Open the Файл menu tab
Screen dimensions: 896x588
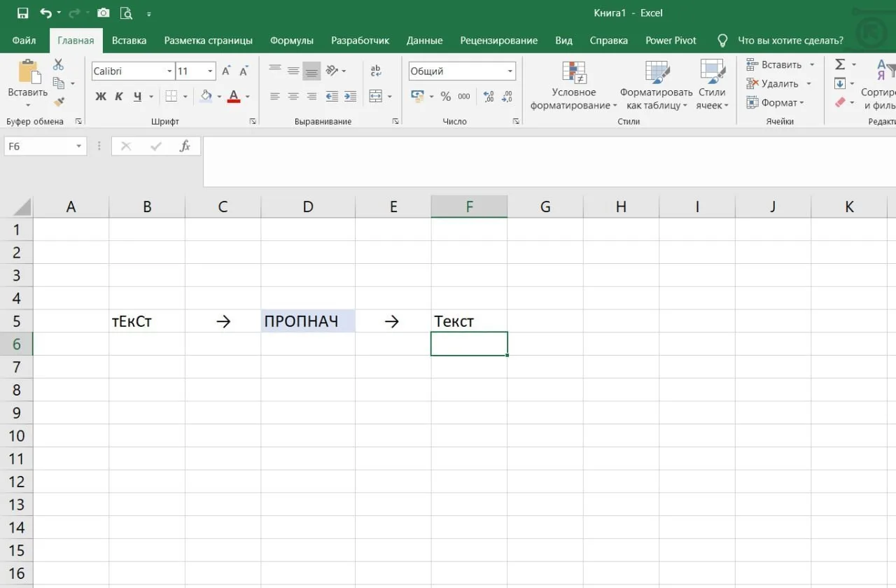point(24,41)
